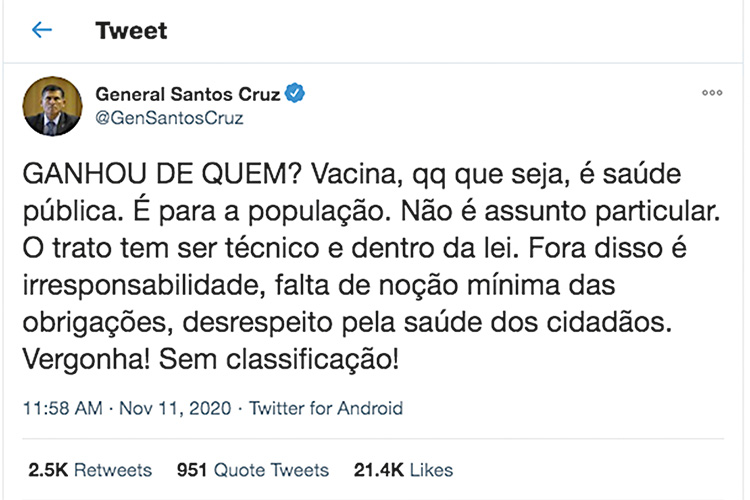View the 21.4K Likes list
750x500 pixels.
coord(403,470)
